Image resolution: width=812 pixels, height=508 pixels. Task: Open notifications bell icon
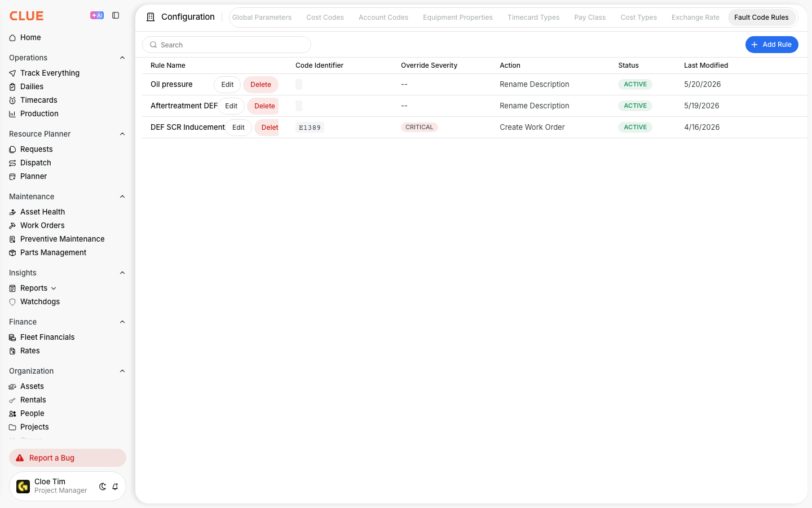pyautogui.click(x=115, y=487)
